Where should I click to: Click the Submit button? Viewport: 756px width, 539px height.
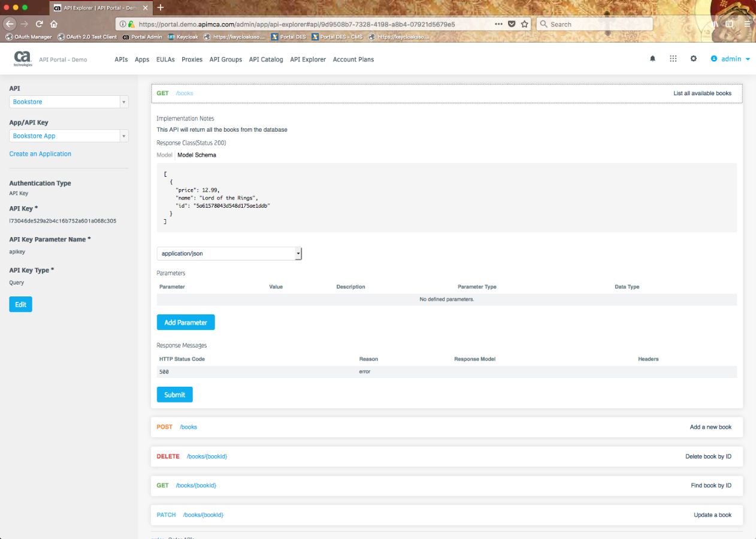tap(175, 395)
